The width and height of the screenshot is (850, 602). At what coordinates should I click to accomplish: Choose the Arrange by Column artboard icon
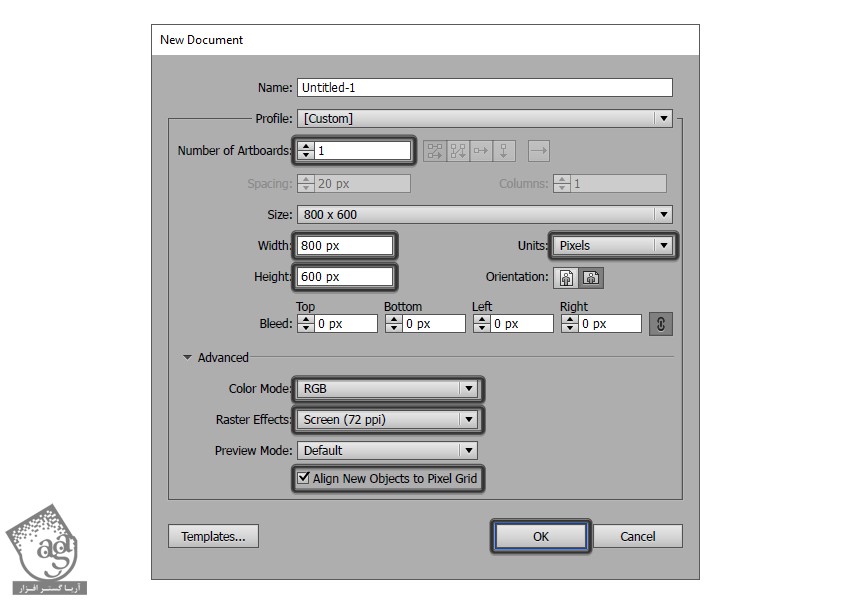(504, 151)
